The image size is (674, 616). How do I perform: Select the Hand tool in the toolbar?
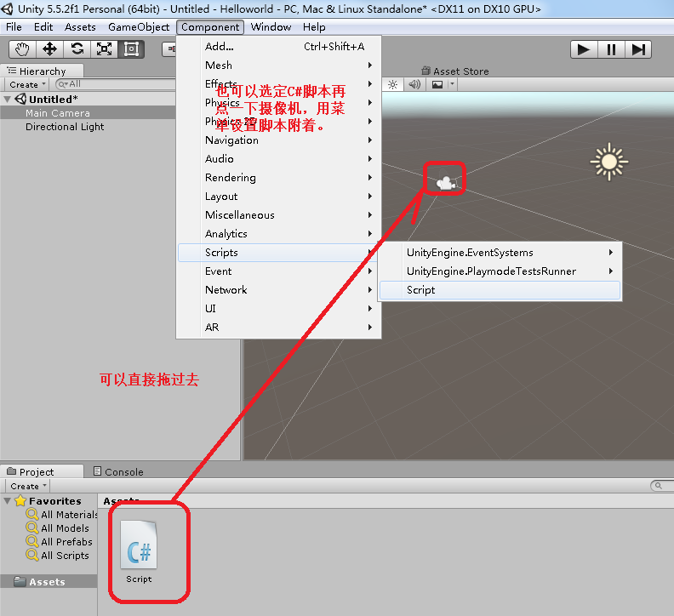(22, 49)
